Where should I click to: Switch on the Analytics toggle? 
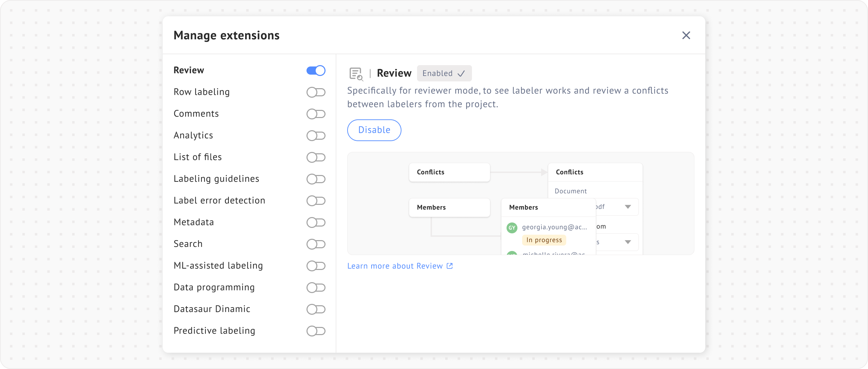[x=316, y=136]
